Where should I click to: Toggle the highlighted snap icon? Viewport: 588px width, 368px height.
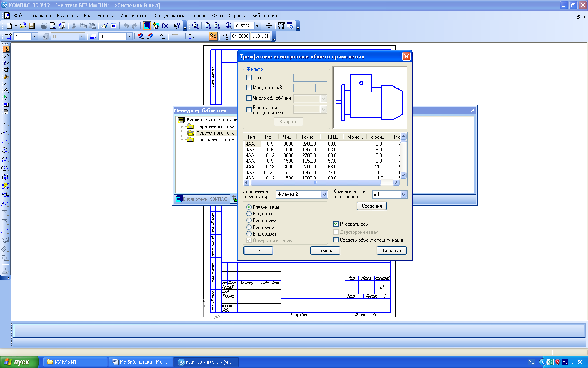tap(213, 36)
